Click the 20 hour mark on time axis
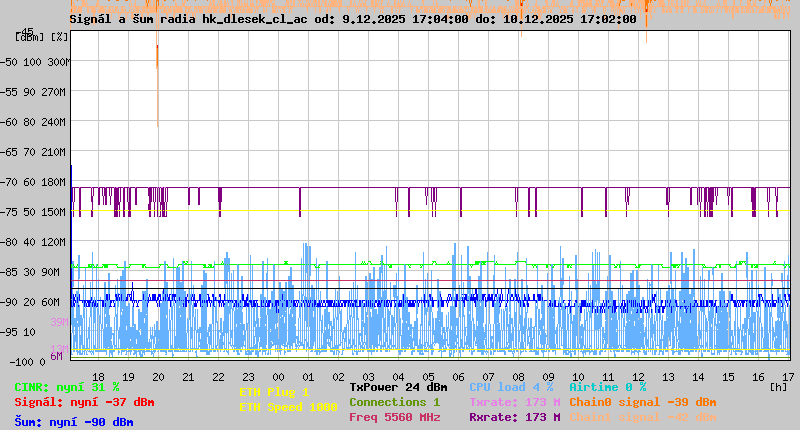The width and height of the screenshot is (800, 430). tap(158, 376)
